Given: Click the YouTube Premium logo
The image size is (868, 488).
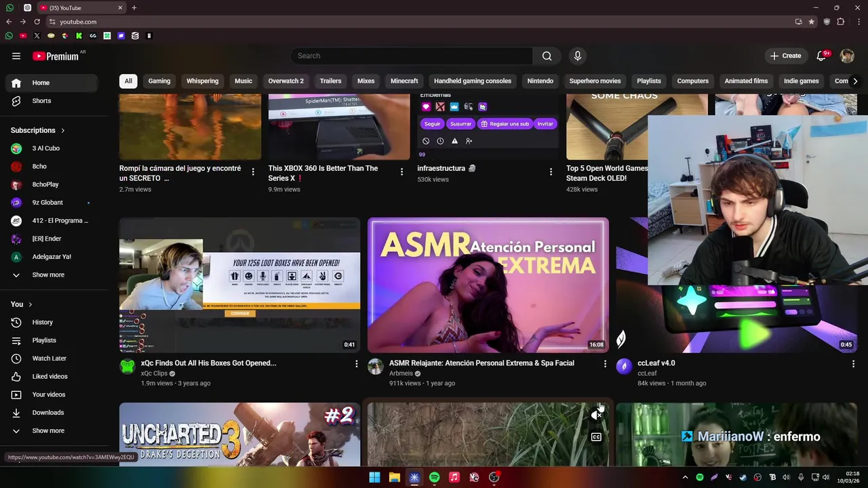Looking at the screenshot, I should pos(56,56).
